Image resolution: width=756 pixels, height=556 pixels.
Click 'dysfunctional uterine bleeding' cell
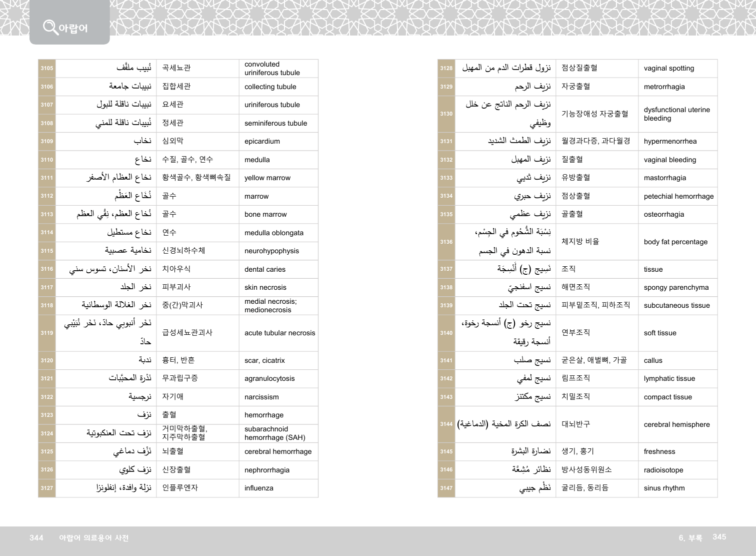click(676, 114)
